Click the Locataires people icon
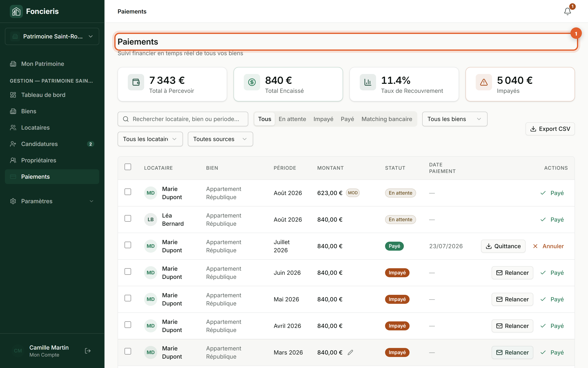This screenshot has height=368, width=588. (x=13, y=128)
